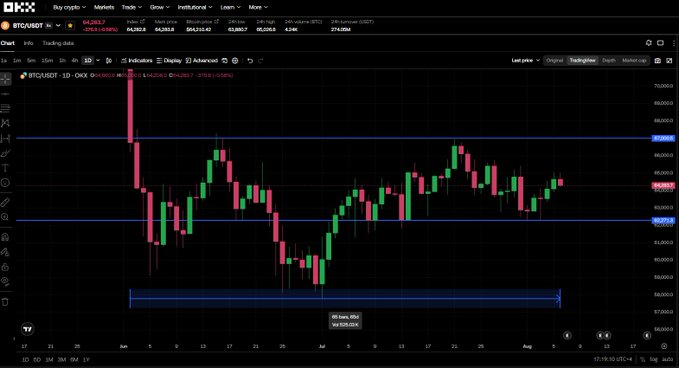Expand the More dropdown menu

[x=258, y=7]
